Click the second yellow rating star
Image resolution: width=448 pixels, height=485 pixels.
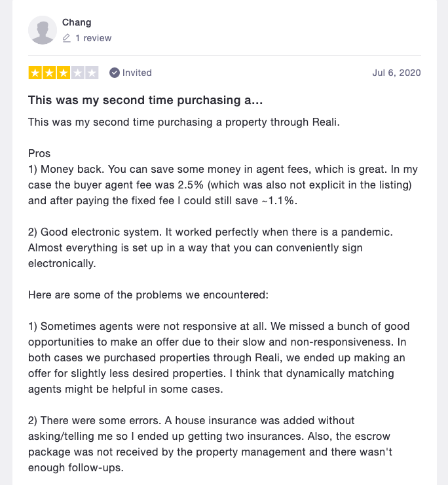pos(49,73)
